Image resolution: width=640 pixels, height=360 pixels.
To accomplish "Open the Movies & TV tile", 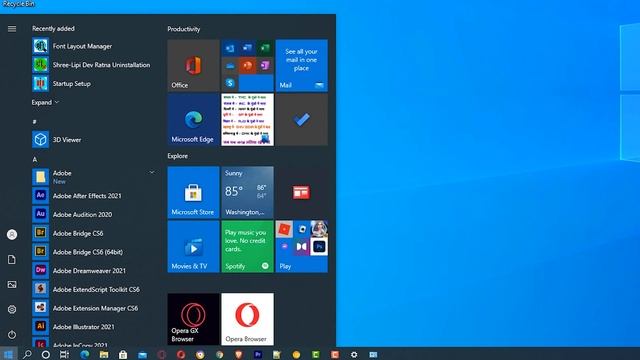I will click(193, 247).
